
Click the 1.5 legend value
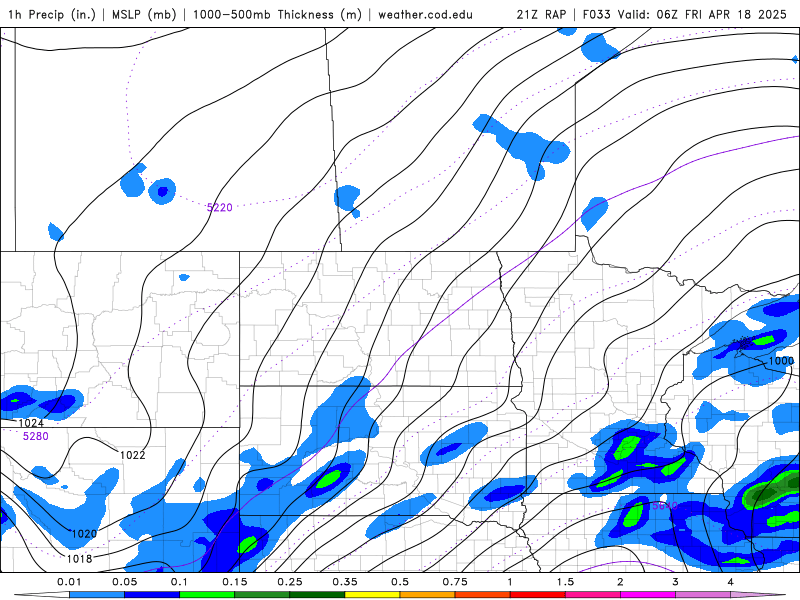565,582
